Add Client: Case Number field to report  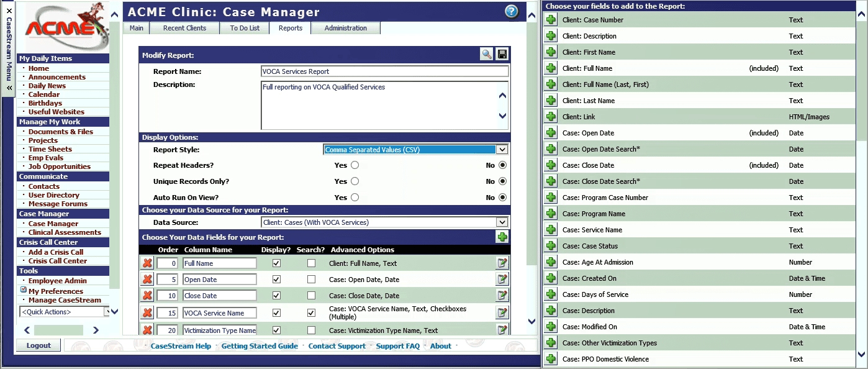551,20
